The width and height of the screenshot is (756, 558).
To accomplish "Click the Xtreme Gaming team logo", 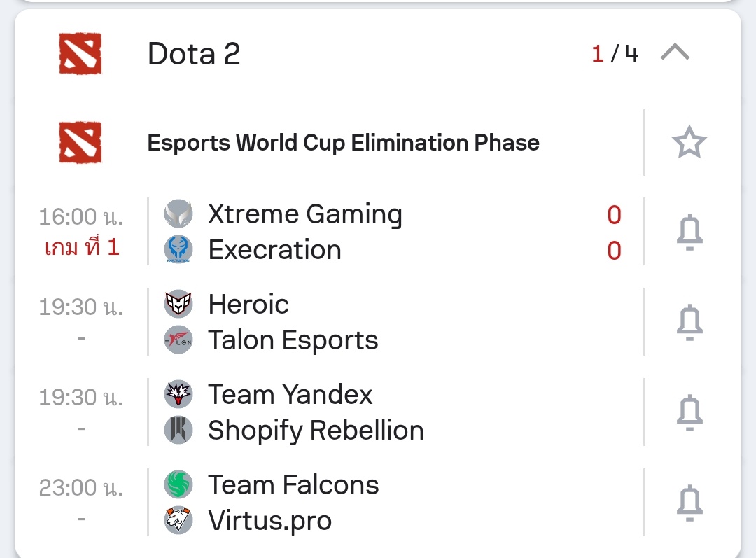I will [x=178, y=213].
